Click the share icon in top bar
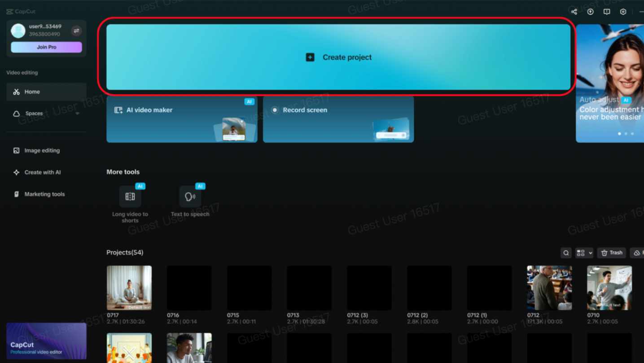The width and height of the screenshot is (644, 363). (x=574, y=12)
